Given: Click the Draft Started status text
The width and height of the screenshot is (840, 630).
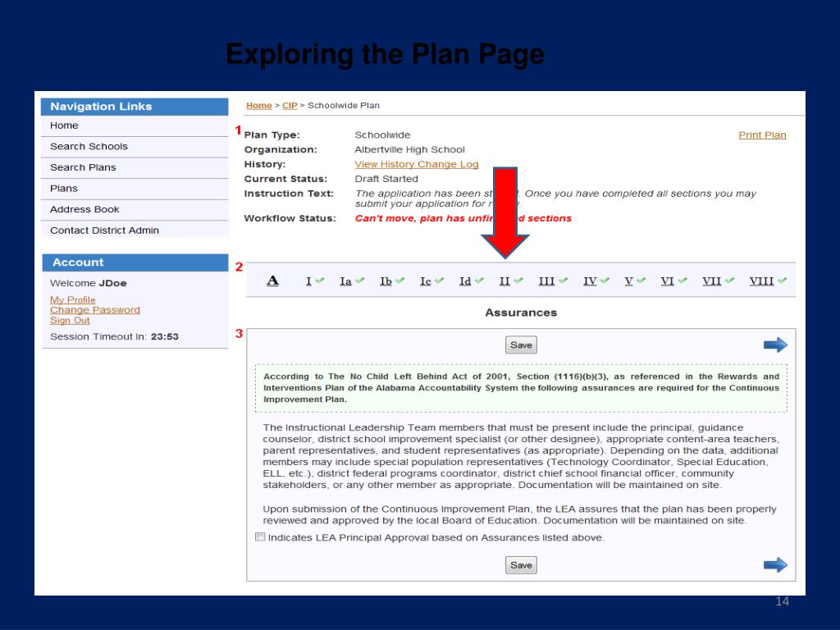Looking at the screenshot, I should 386,179.
